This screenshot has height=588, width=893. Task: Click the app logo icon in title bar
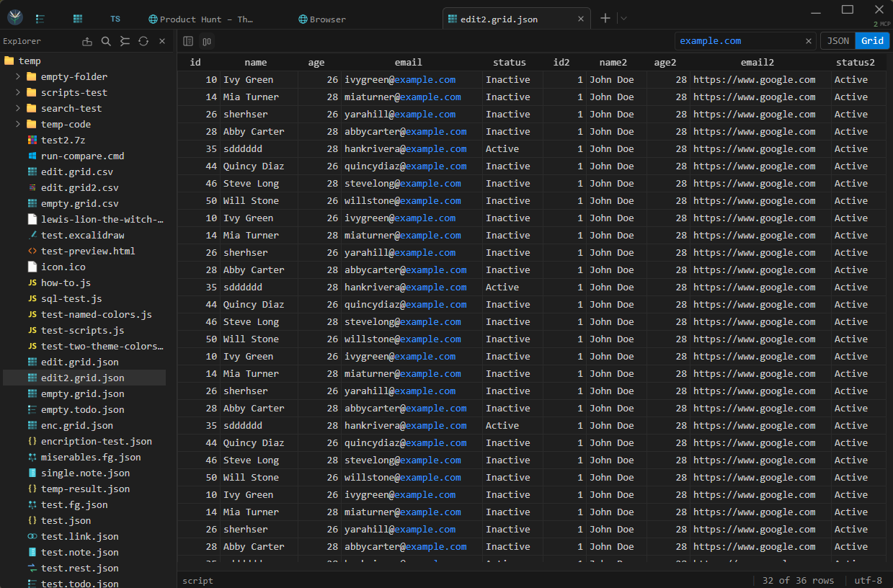(x=14, y=19)
